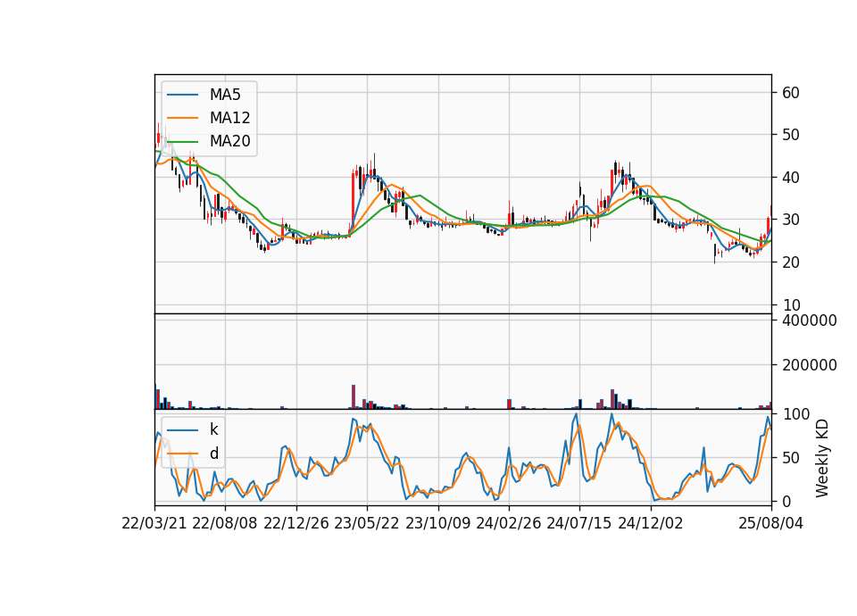Click the Weekly KD axis title

point(822,458)
